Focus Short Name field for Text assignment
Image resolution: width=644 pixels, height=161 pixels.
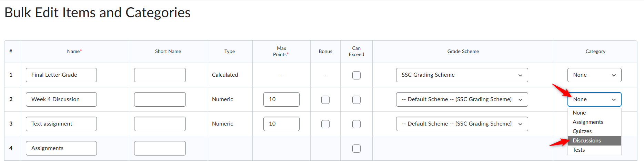tap(160, 124)
